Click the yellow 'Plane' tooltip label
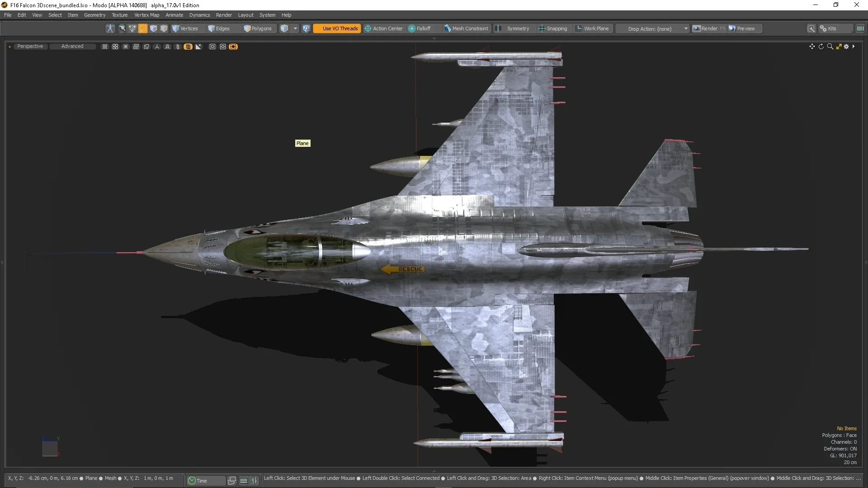Screen dimensions: 868x488 pos(302,143)
